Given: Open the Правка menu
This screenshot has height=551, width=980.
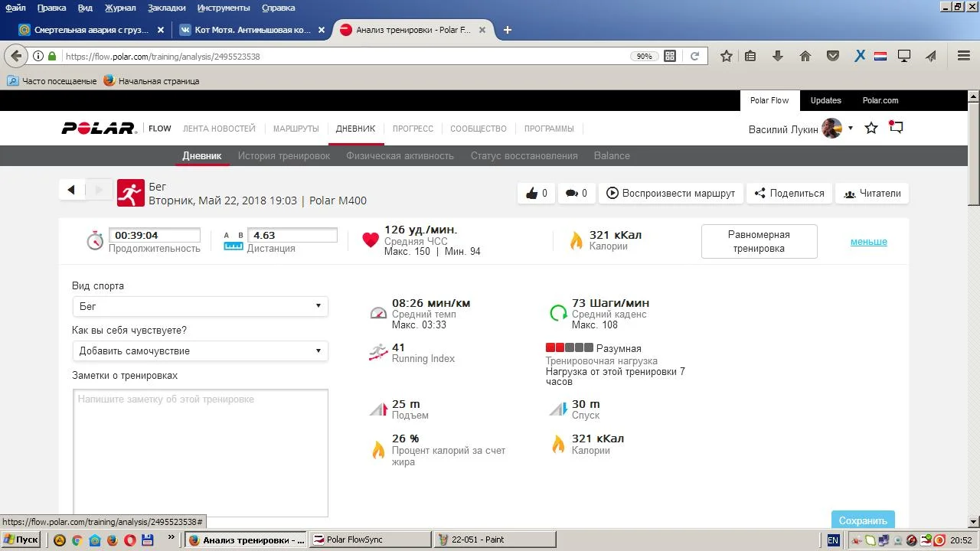Looking at the screenshot, I should 51,8.
